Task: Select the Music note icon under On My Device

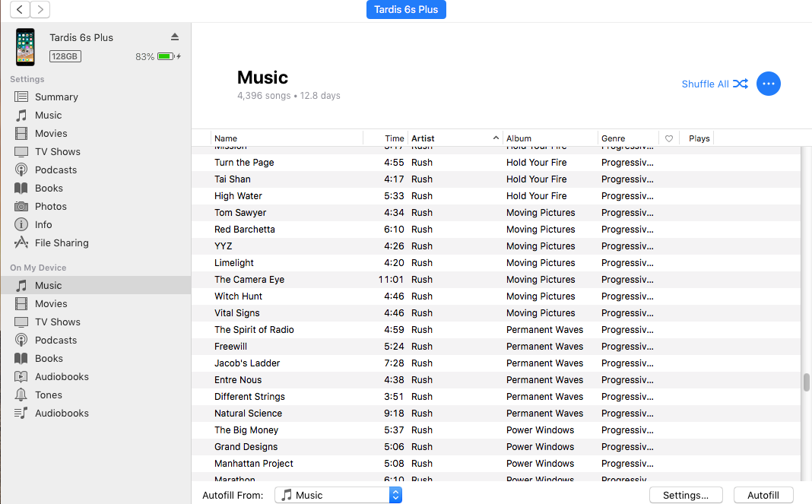Action: tap(21, 285)
